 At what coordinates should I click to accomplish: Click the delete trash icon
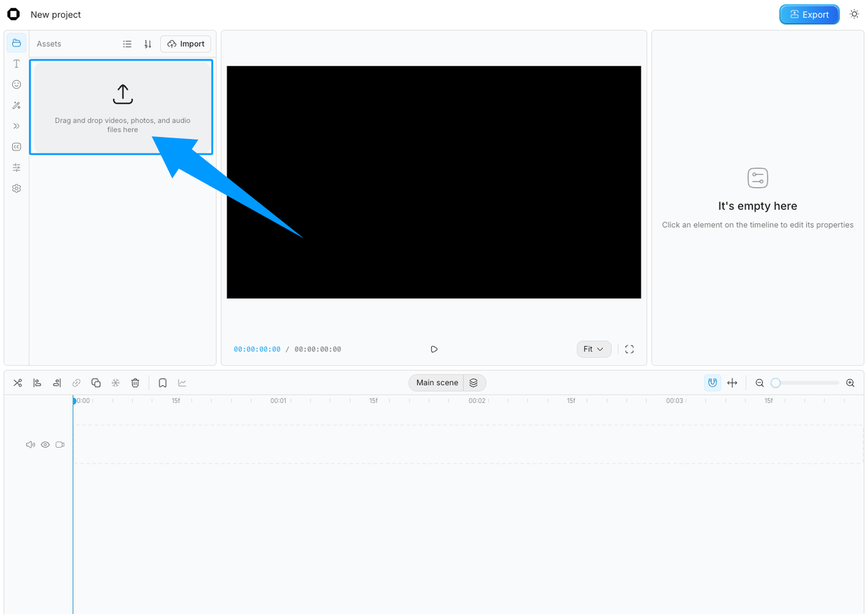(136, 383)
